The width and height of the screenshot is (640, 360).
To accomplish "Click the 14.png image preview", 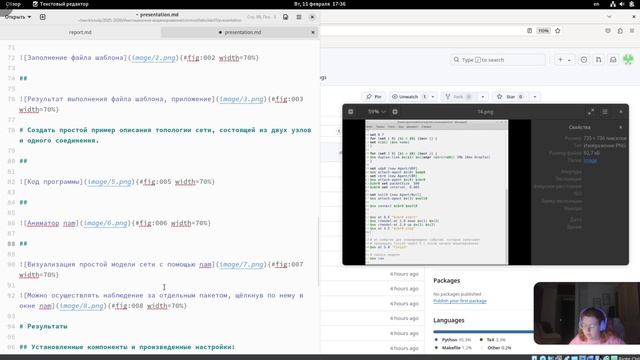I will coord(436,192).
